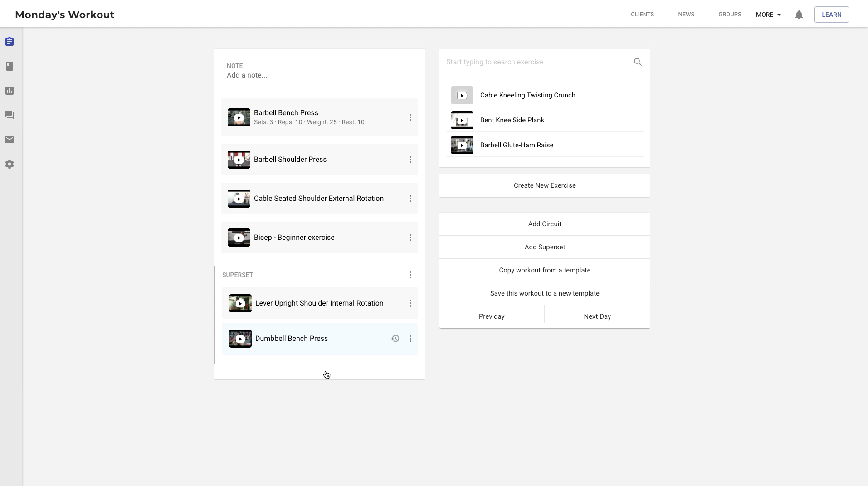This screenshot has height=486, width=868.
Task: Open the clipboard workouts icon in sidebar
Action: 10,42
